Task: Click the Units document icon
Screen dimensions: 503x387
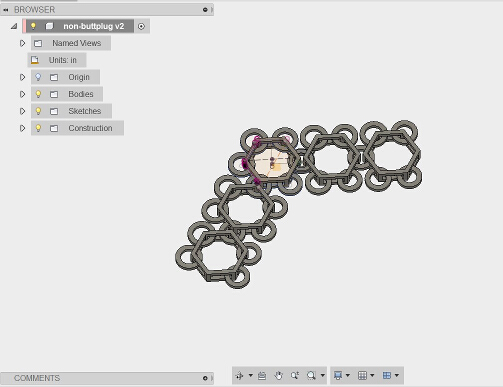Action: pos(35,60)
